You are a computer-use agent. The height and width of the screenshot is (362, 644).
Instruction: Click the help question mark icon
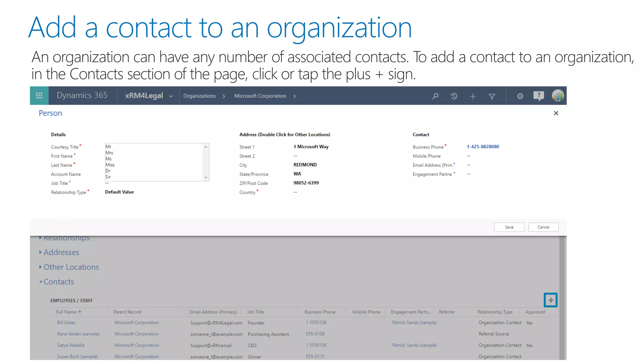pos(539,96)
